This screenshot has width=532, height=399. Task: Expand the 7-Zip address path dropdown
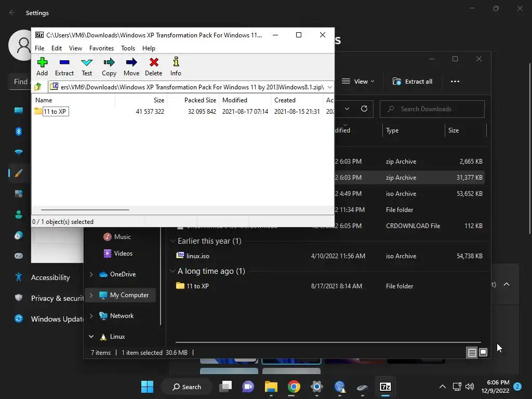point(329,87)
